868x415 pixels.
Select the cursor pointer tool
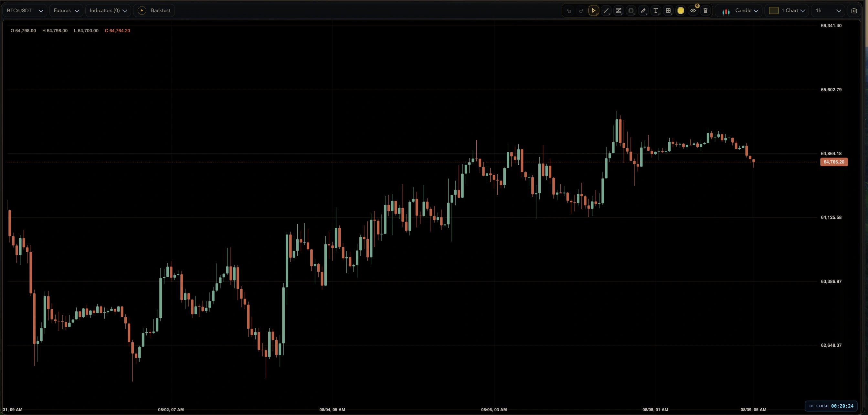594,10
